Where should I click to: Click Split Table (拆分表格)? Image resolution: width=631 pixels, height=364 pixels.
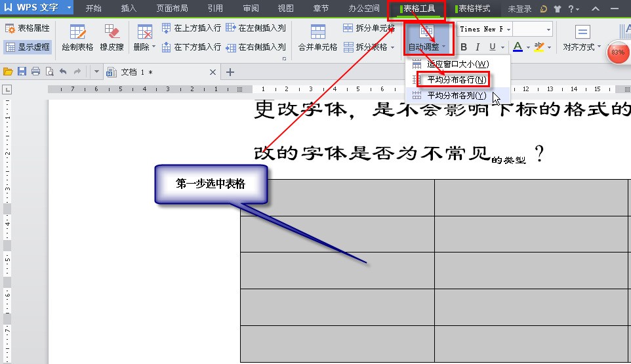tap(365, 47)
